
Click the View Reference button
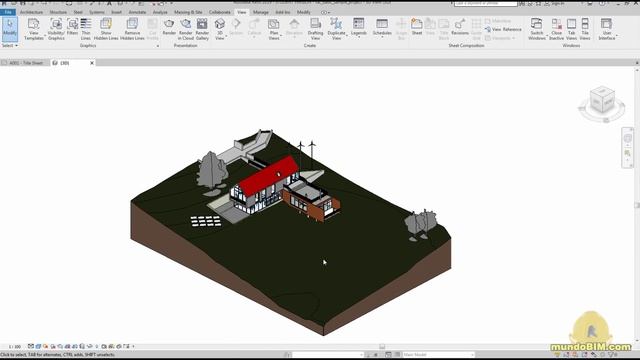tap(503, 29)
